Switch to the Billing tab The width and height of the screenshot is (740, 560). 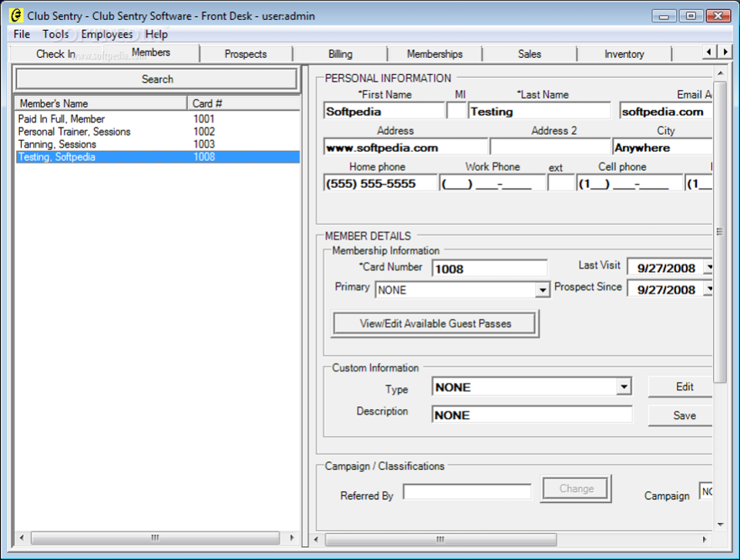click(340, 54)
